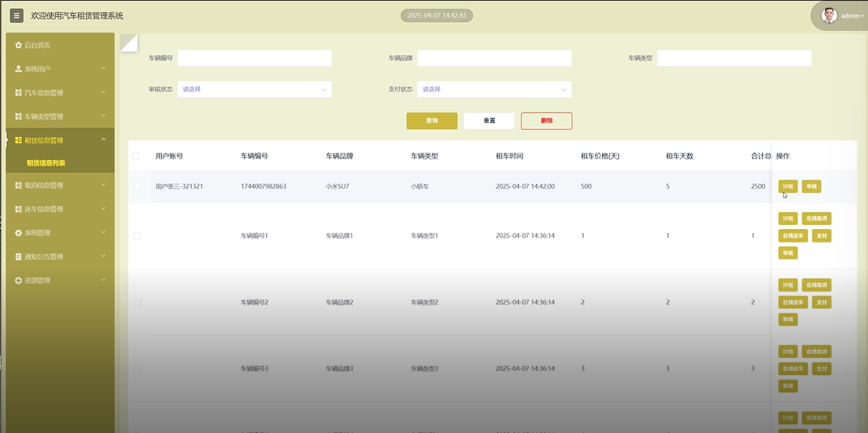
Task: Click 在线还车 in the 车辆编号1 row
Action: click(x=793, y=236)
